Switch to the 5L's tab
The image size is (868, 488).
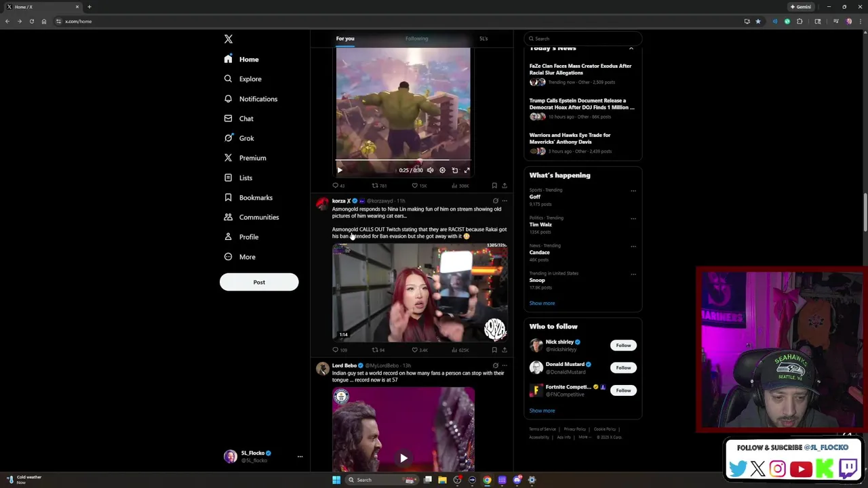click(484, 39)
